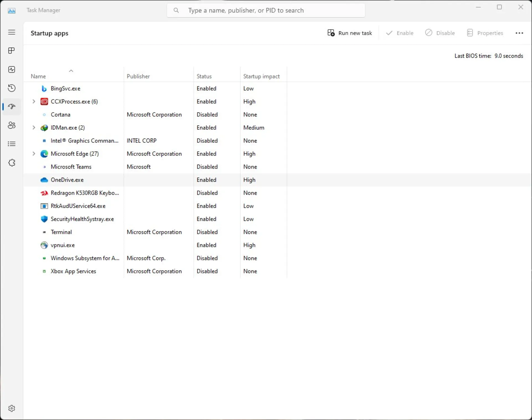Click the Disable button
Screen dimensions: 532x420
440,33
